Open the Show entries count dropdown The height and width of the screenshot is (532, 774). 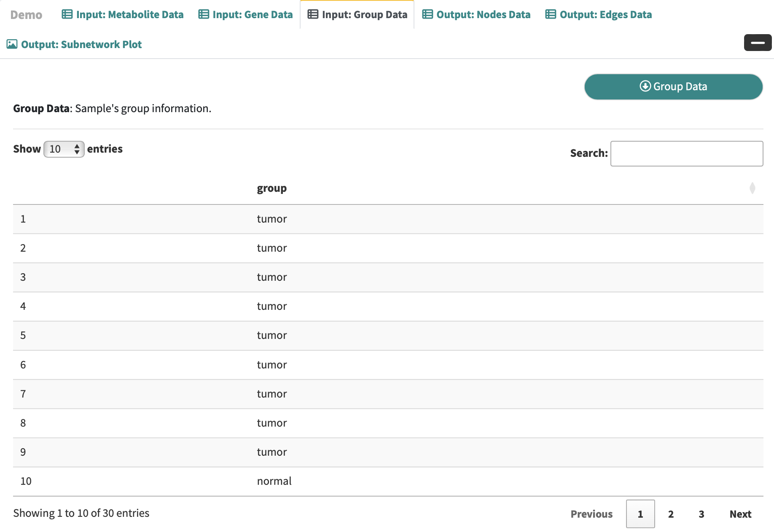64,149
